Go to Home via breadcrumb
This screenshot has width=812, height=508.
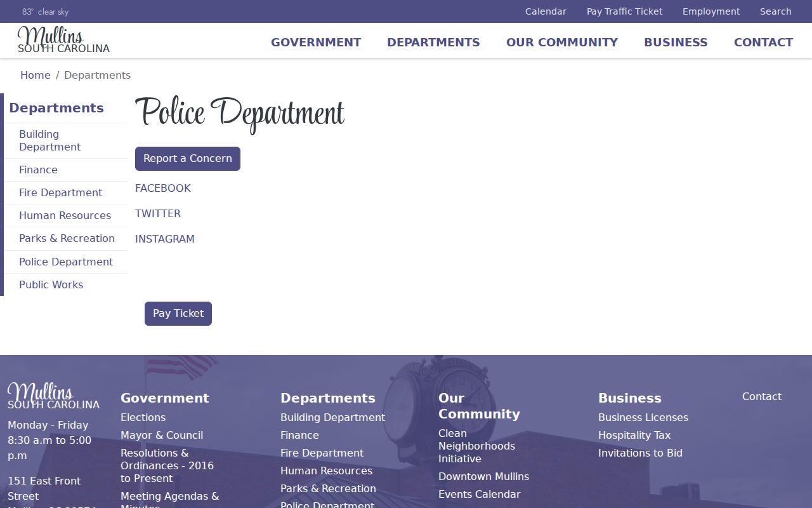pos(36,75)
